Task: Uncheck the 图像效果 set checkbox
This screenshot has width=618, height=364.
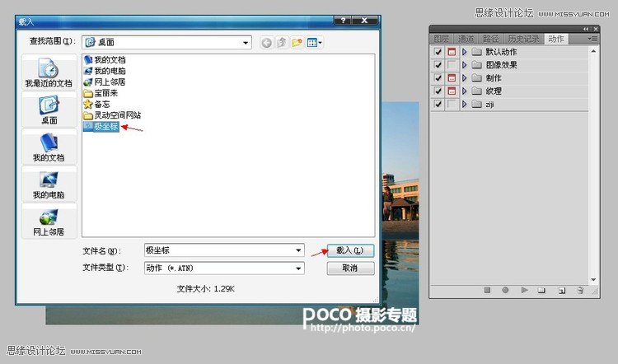Action: [x=438, y=64]
